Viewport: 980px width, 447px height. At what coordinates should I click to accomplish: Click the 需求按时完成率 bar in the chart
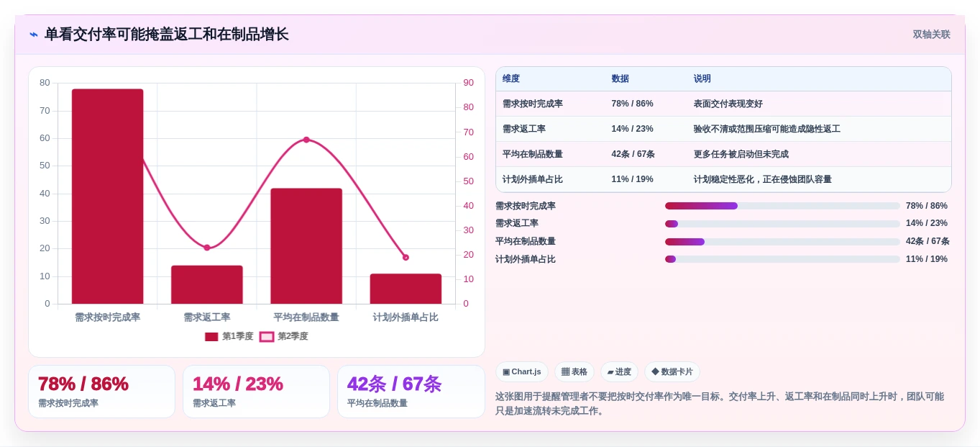[107, 197]
